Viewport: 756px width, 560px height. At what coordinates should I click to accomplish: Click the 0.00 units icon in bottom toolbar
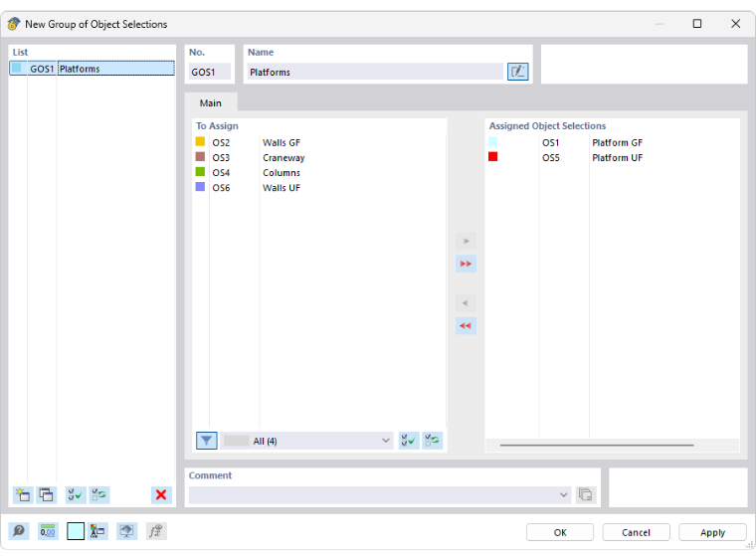(x=48, y=531)
